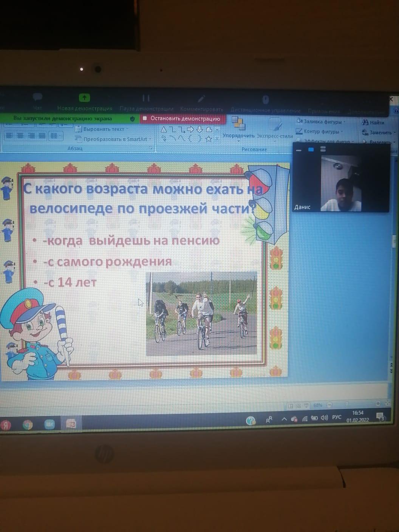Center the paragraph text
This screenshot has width=399, height=532.
click(20, 135)
